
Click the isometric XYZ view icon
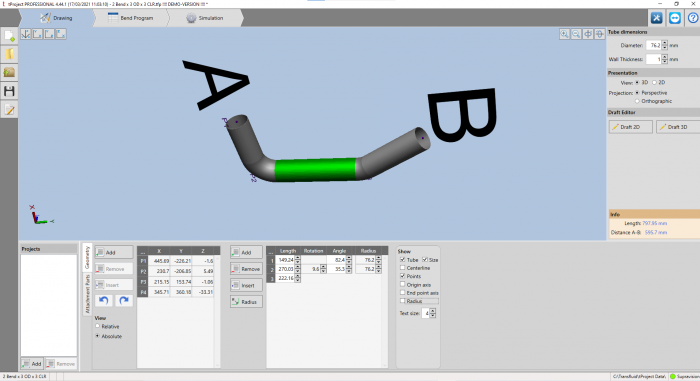click(x=25, y=34)
